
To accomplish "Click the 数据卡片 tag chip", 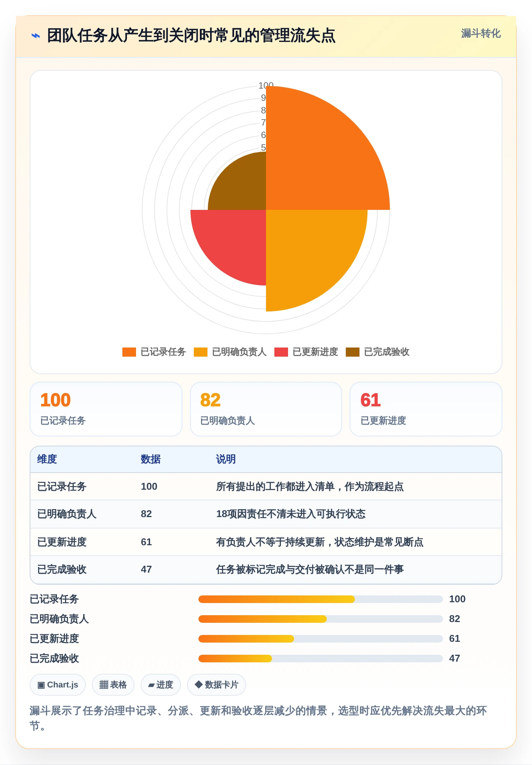I will tap(217, 685).
